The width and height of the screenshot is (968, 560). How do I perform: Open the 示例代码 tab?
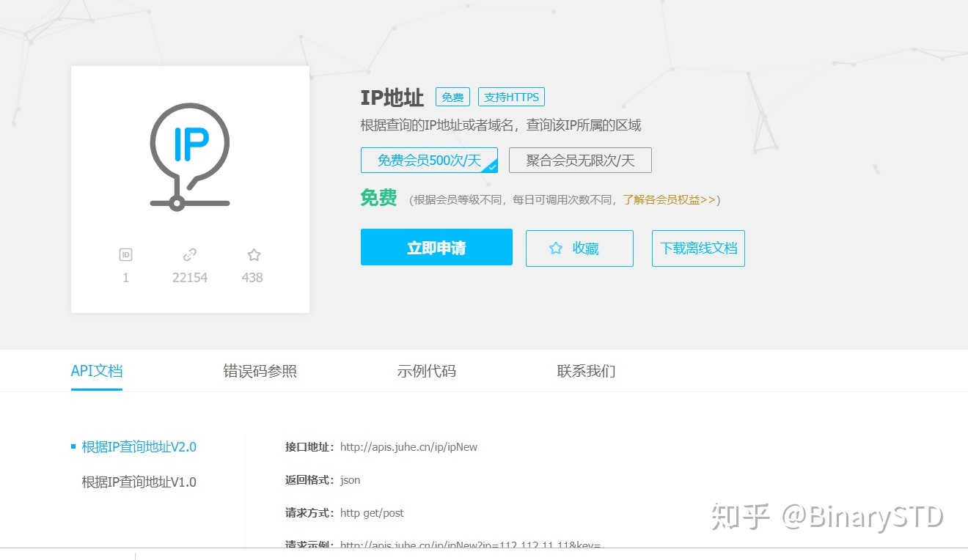pos(426,371)
